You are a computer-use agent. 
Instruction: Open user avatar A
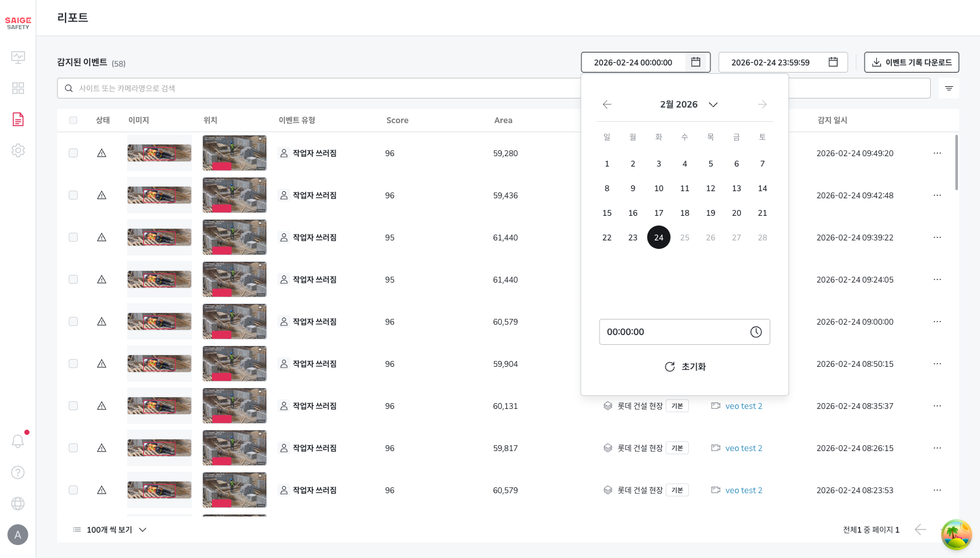(x=17, y=535)
